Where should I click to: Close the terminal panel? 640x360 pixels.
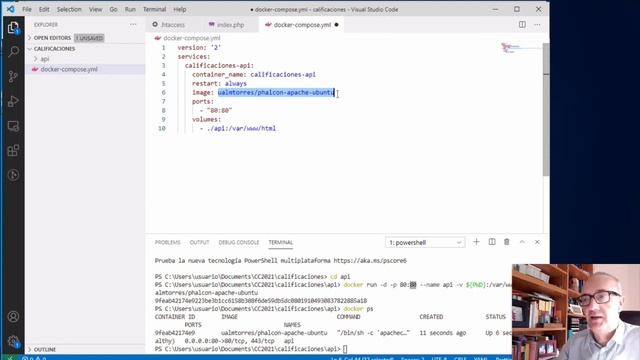point(537,242)
